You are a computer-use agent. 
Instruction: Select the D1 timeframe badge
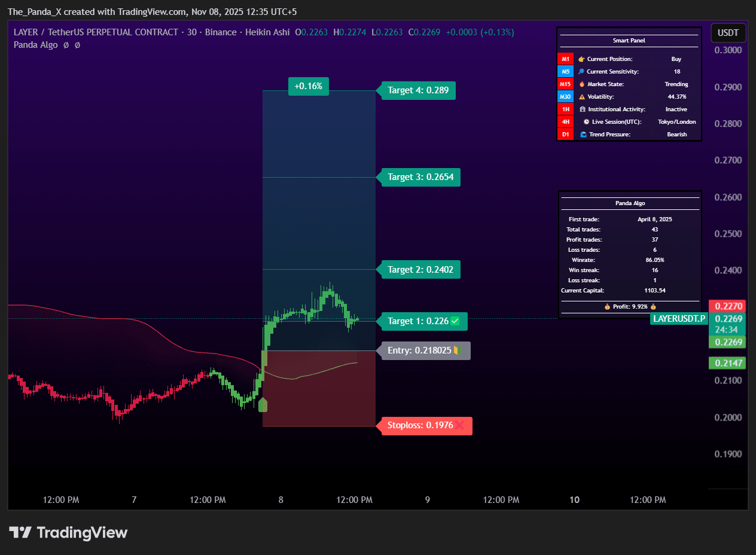click(565, 135)
